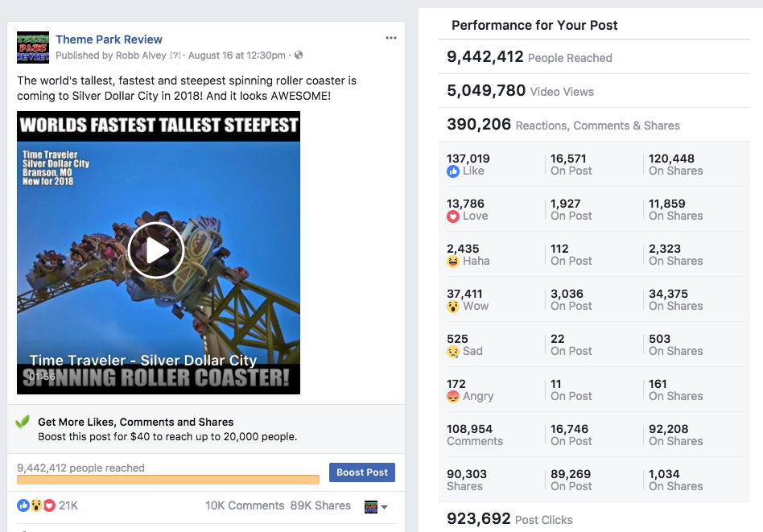
Task: Click the '923,692 Post Clicks' stat
Action: tap(509, 519)
